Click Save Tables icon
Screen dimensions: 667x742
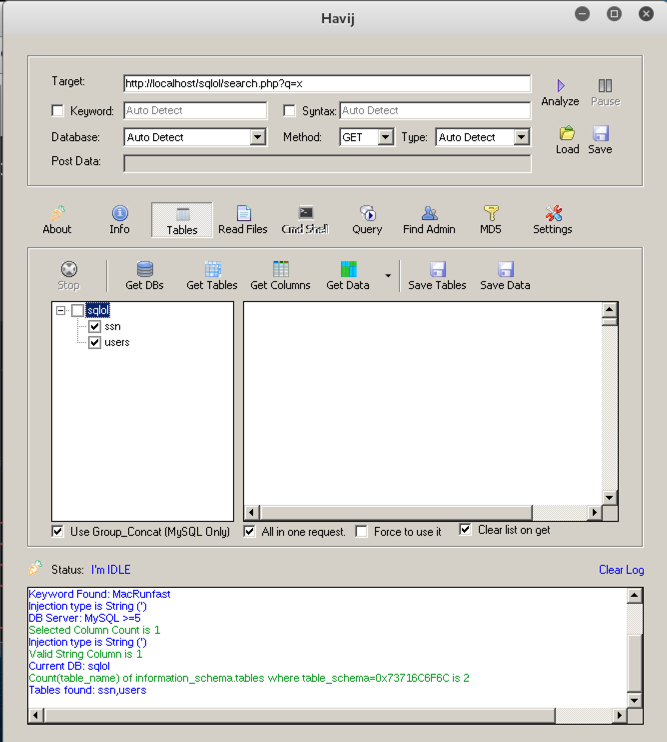point(438,269)
